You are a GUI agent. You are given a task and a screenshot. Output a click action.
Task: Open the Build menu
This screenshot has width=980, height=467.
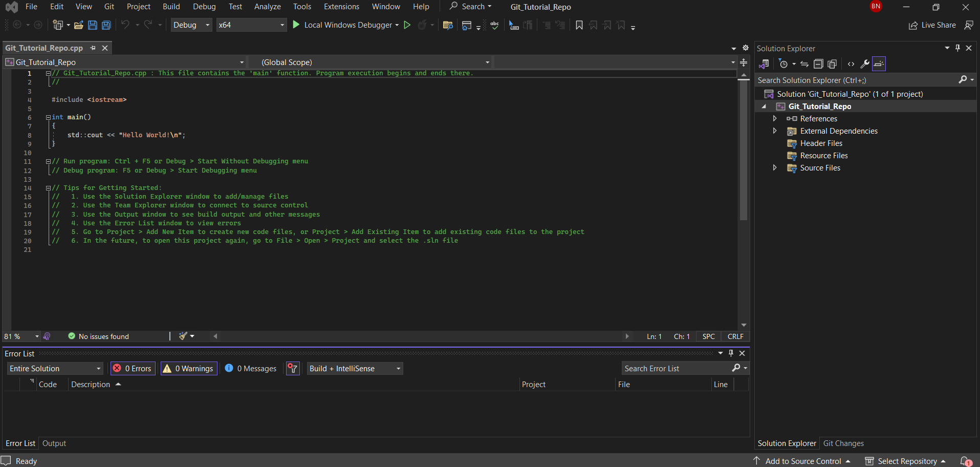[x=171, y=7]
